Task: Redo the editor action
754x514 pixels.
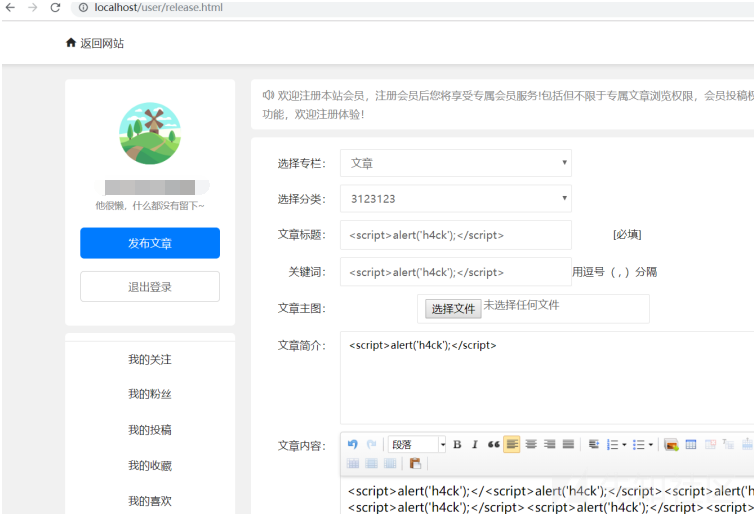Action: coord(371,444)
